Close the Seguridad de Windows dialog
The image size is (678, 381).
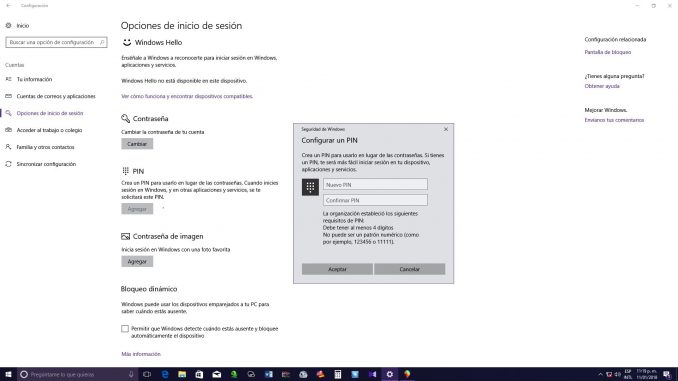coord(446,129)
